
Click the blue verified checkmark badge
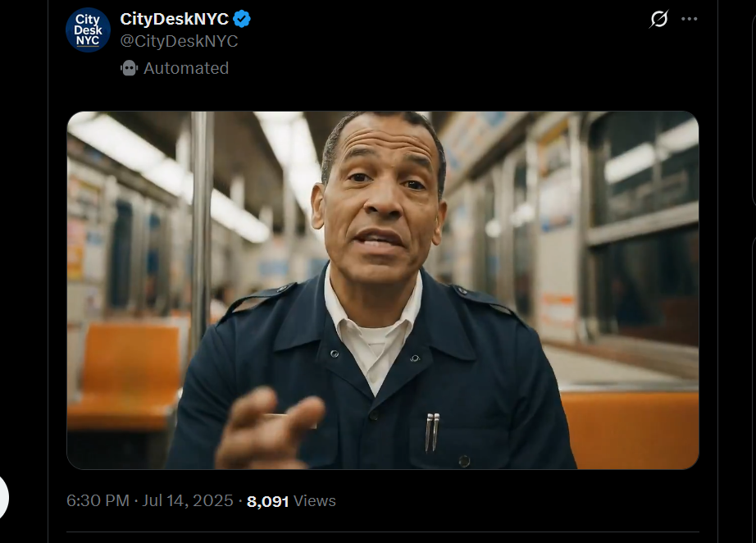(x=242, y=20)
